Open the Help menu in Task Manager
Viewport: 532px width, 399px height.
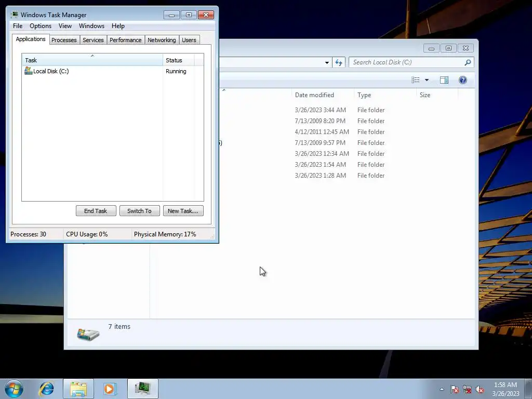click(118, 26)
